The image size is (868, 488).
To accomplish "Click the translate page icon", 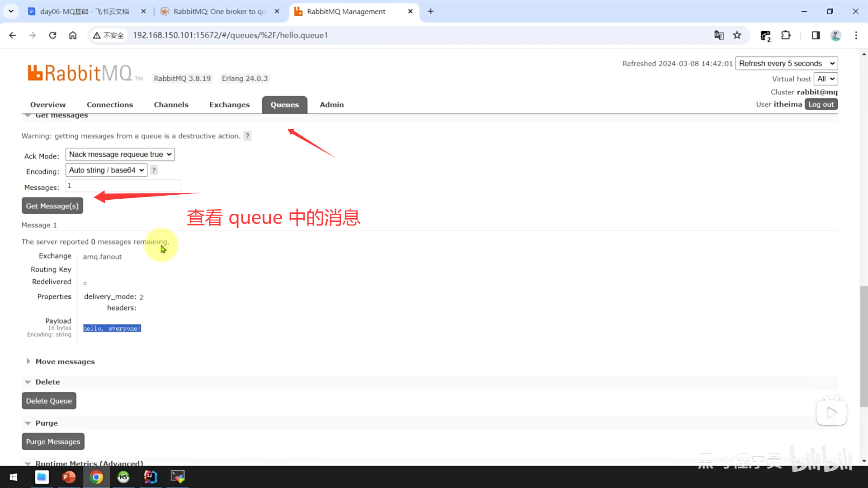I will click(719, 35).
